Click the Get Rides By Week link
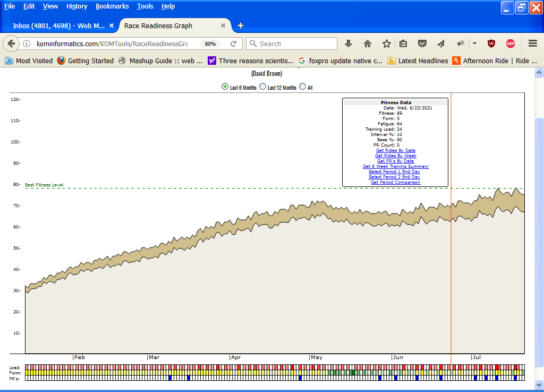 click(x=396, y=156)
